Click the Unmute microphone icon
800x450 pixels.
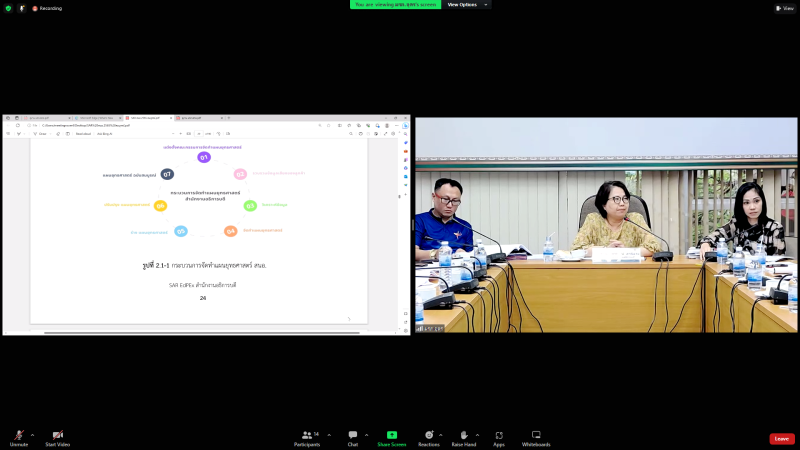[x=18, y=435]
